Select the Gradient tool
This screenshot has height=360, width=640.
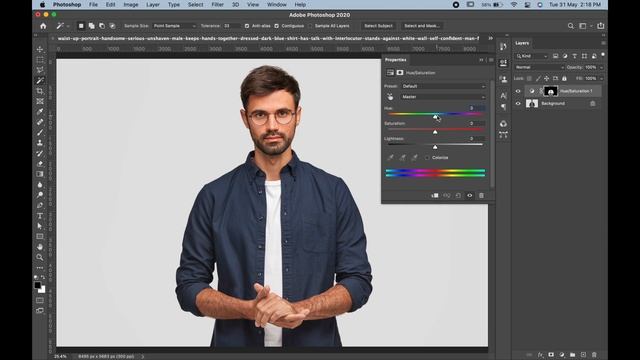point(40,174)
